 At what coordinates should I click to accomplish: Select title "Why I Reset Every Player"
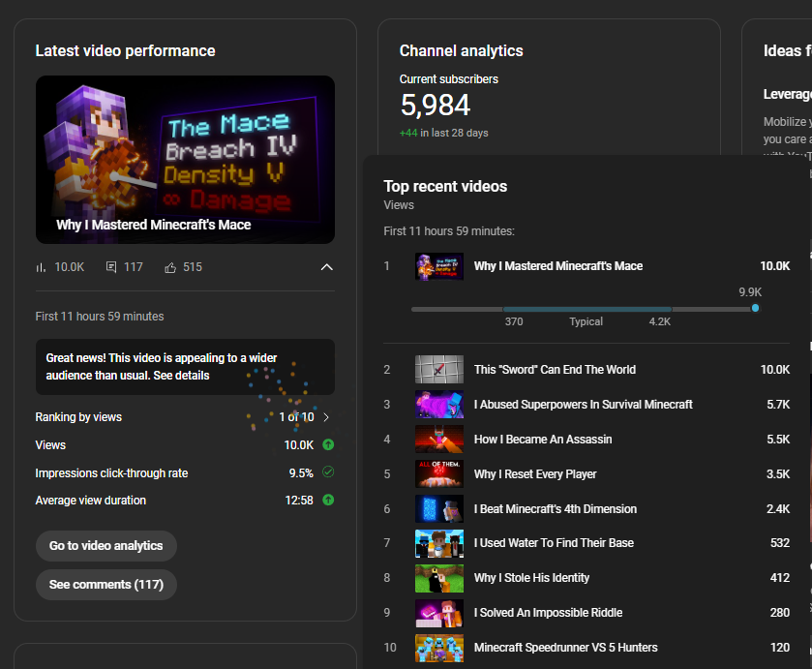pyautogui.click(x=535, y=474)
